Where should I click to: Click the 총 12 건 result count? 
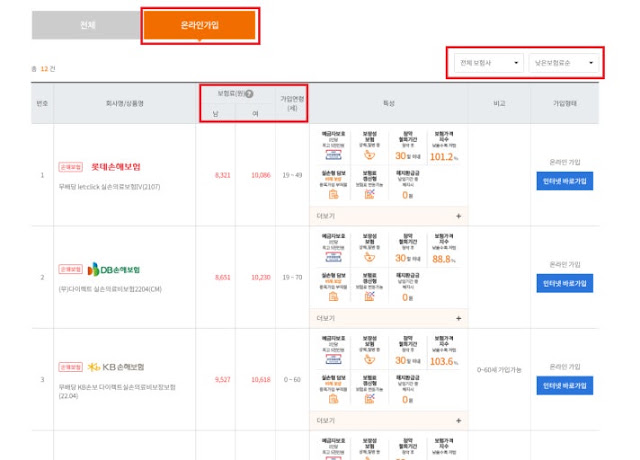43,69
